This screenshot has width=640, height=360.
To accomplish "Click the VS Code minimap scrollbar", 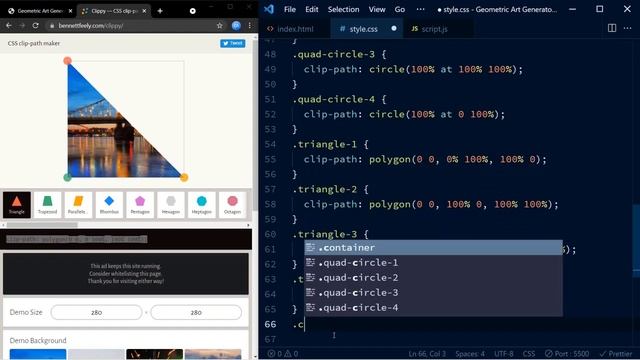I will pyautogui.click(x=636, y=241).
